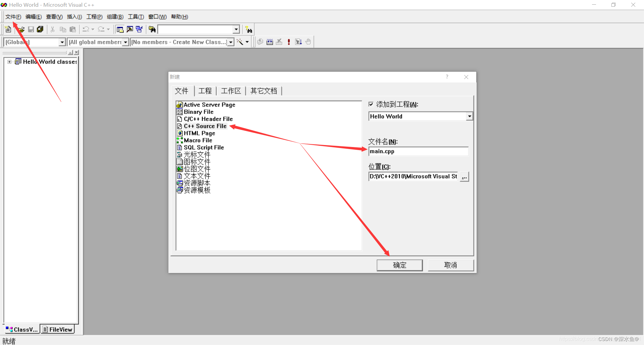Save the current document via toolbar icon
This screenshot has height=345, width=644.
tap(31, 29)
